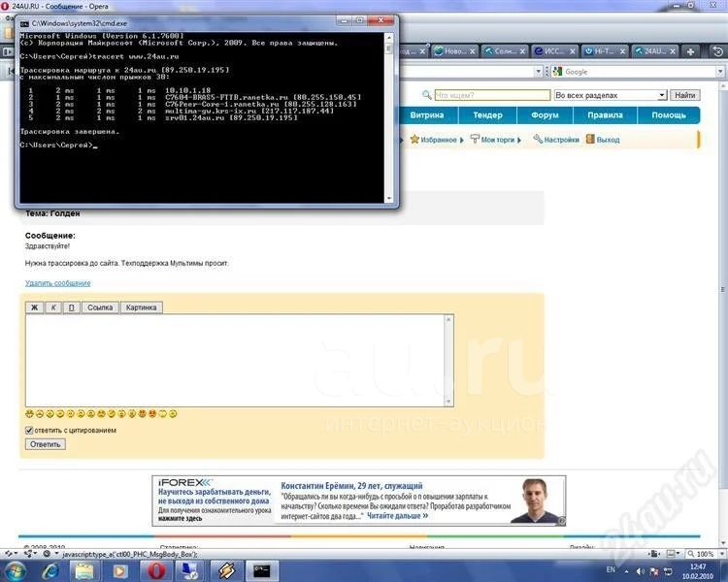The image size is (728, 582).
Task: Switch to the Ново browser tab
Action: (x=454, y=51)
